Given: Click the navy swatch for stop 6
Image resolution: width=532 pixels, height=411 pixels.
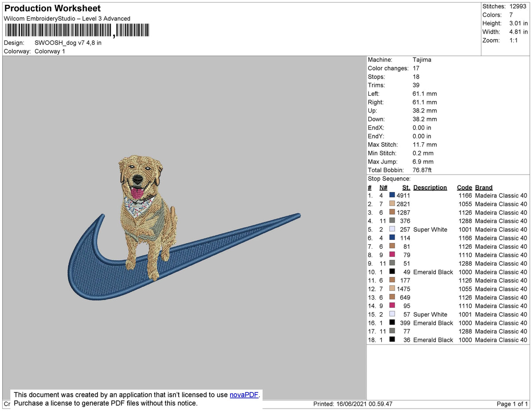Looking at the screenshot, I should (x=392, y=238).
